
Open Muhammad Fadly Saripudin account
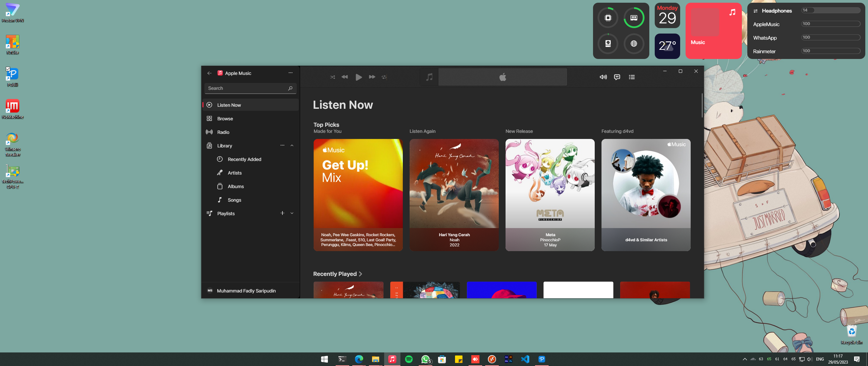[246, 291]
